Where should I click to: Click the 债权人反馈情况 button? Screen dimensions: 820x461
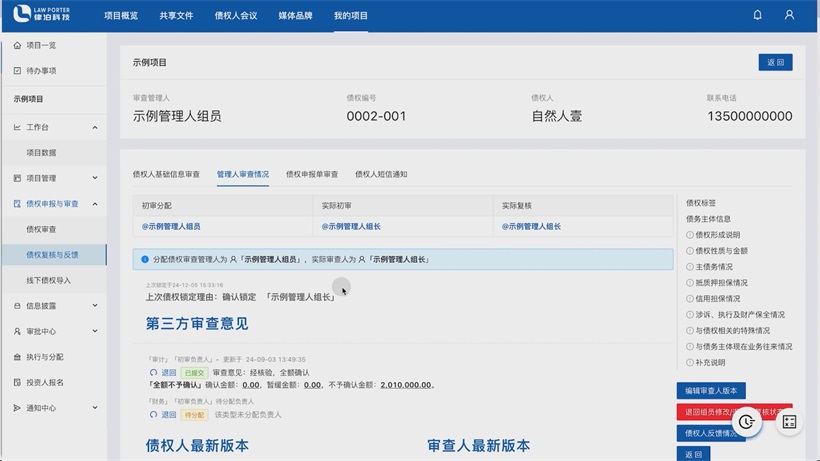(x=711, y=433)
